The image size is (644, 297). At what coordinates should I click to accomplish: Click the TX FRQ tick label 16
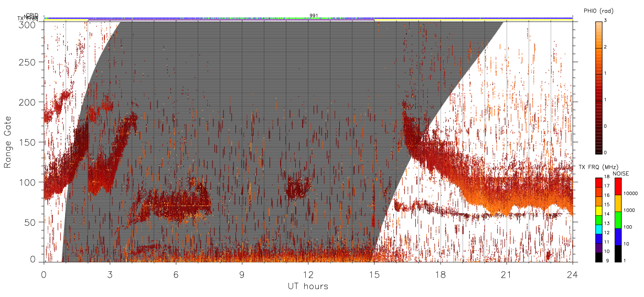607,196
